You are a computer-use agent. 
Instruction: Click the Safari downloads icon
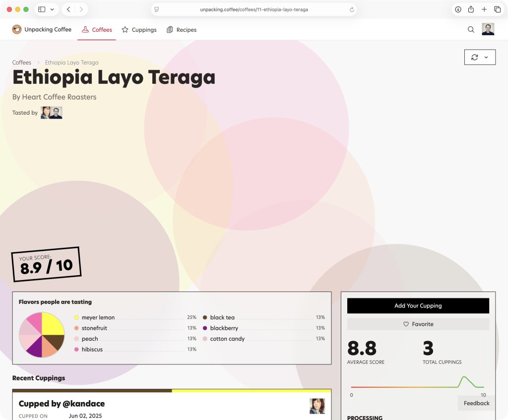(458, 9)
